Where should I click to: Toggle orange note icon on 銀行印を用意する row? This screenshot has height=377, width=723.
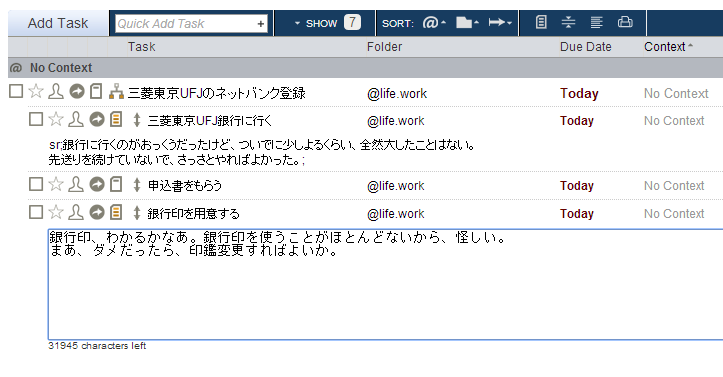(x=116, y=212)
